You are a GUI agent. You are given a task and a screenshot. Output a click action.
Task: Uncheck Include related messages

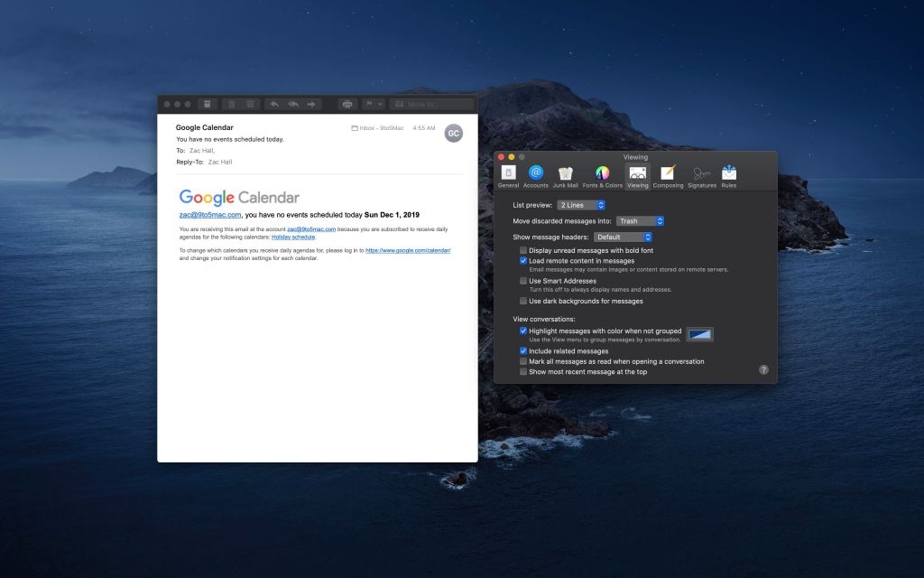pos(522,351)
